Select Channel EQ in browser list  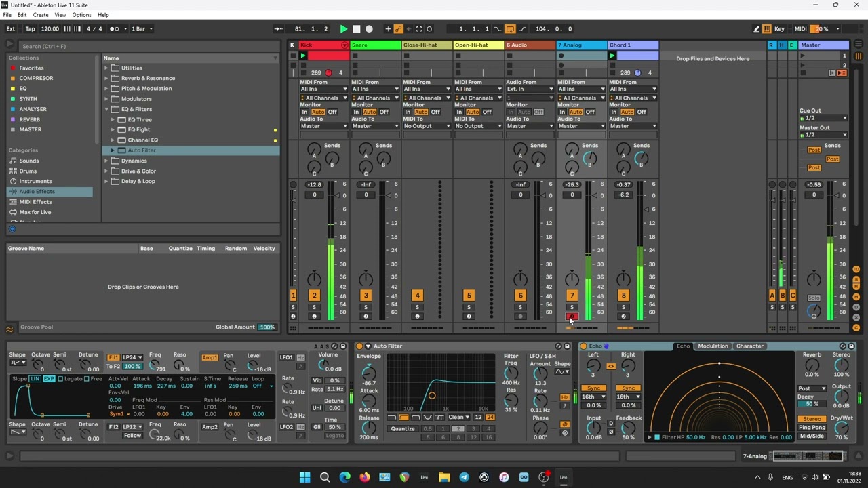pos(142,140)
